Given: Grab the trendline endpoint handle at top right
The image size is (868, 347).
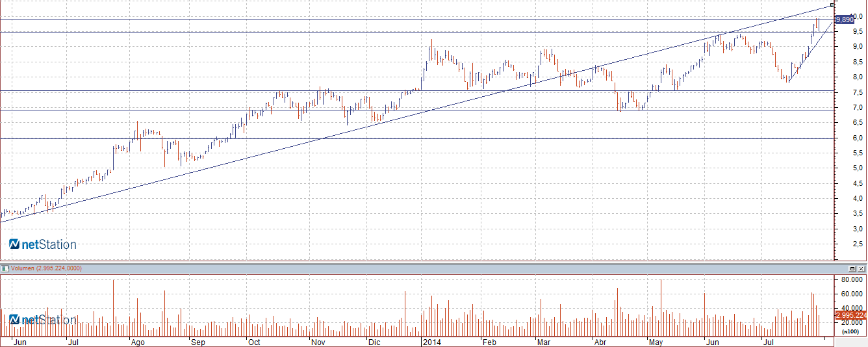Looking at the screenshot, I should click(x=833, y=6).
